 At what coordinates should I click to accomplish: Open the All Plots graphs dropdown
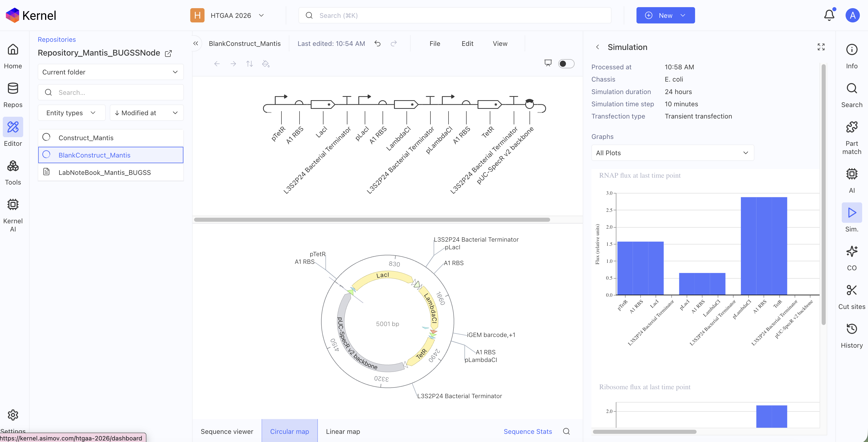click(673, 153)
